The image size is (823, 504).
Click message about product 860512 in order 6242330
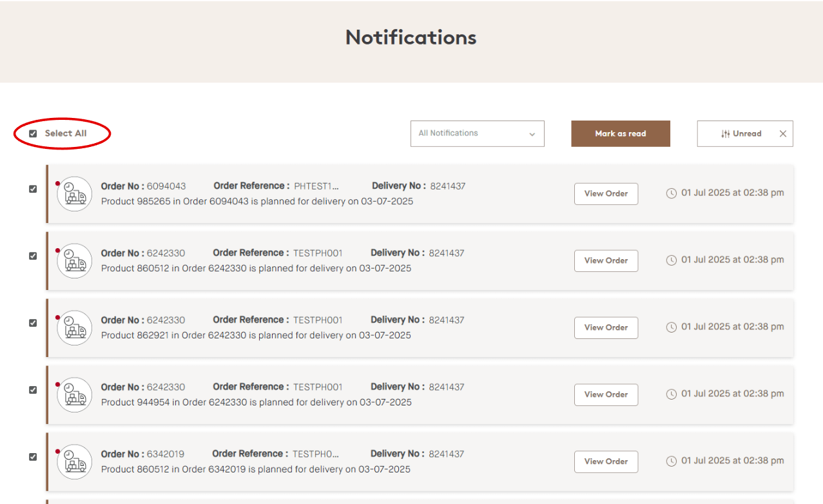tap(256, 269)
